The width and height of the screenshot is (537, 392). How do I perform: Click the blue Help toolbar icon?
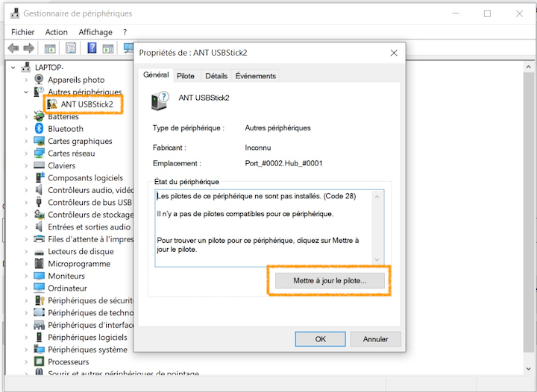coord(92,48)
